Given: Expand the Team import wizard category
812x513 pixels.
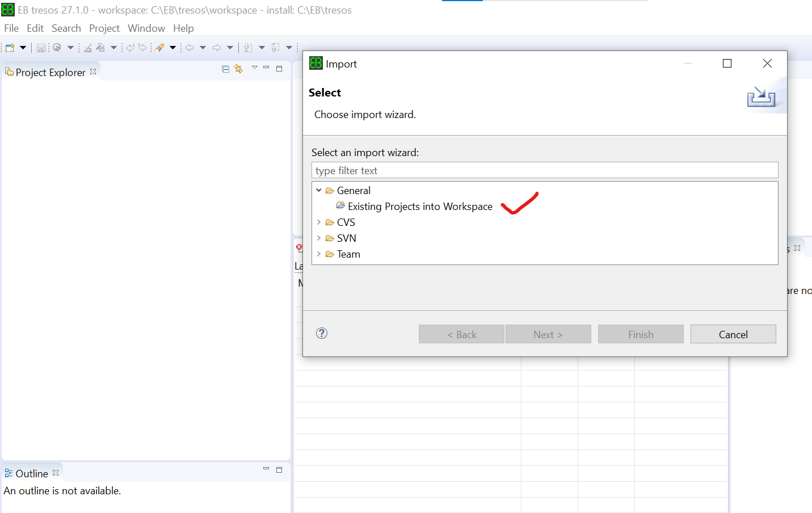Looking at the screenshot, I should click(318, 254).
